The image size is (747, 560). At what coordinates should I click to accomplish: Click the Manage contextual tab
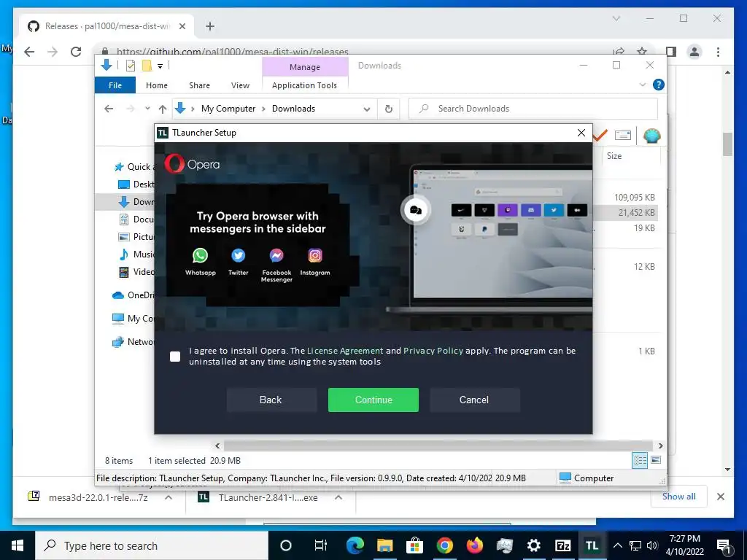(x=305, y=67)
